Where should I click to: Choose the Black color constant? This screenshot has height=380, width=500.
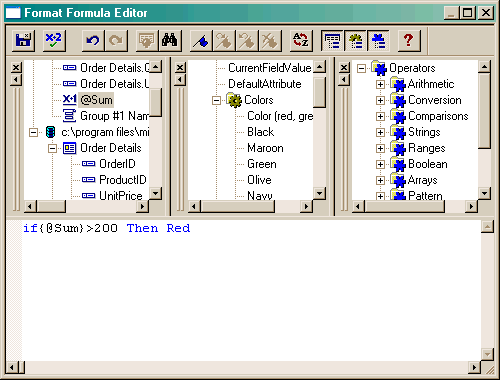coord(261,132)
